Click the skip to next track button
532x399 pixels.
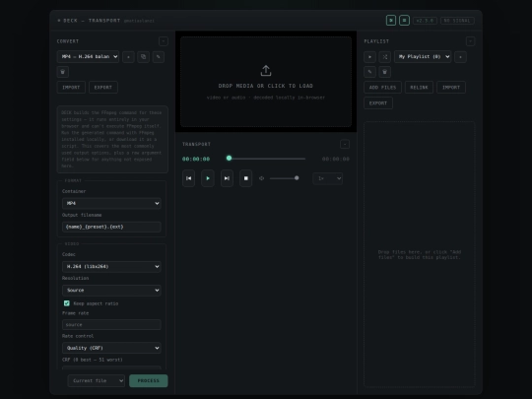point(227,178)
